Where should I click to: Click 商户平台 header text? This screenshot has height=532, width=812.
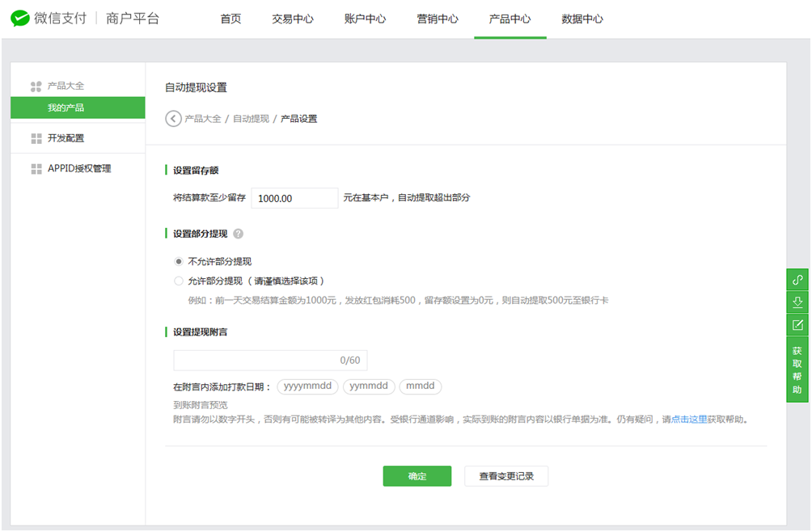click(133, 19)
